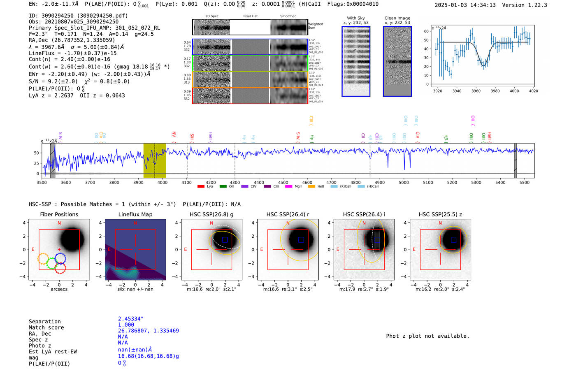Click the blue fiber circle in Fiber Positions
Viewport: 576px width, 392px height.
60,258
